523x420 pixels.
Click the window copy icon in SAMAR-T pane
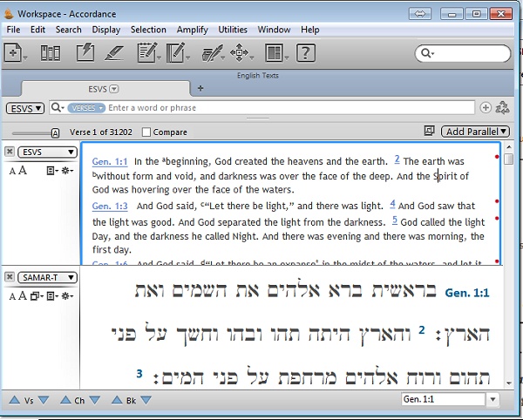coord(36,296)
